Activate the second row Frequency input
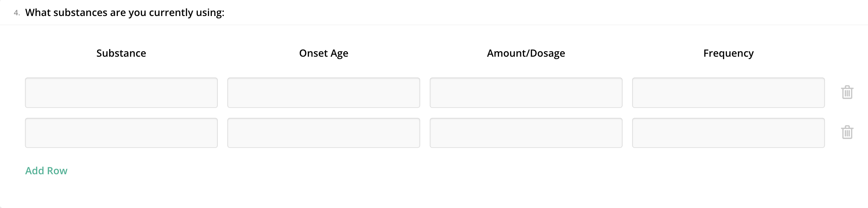This screenshot has height=208, width=868. click(x=728, y=133)
